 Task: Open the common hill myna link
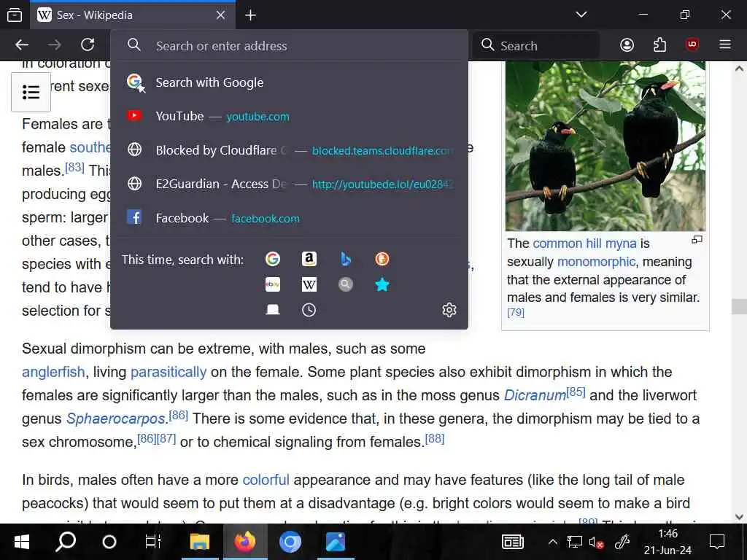pos(584,244)
